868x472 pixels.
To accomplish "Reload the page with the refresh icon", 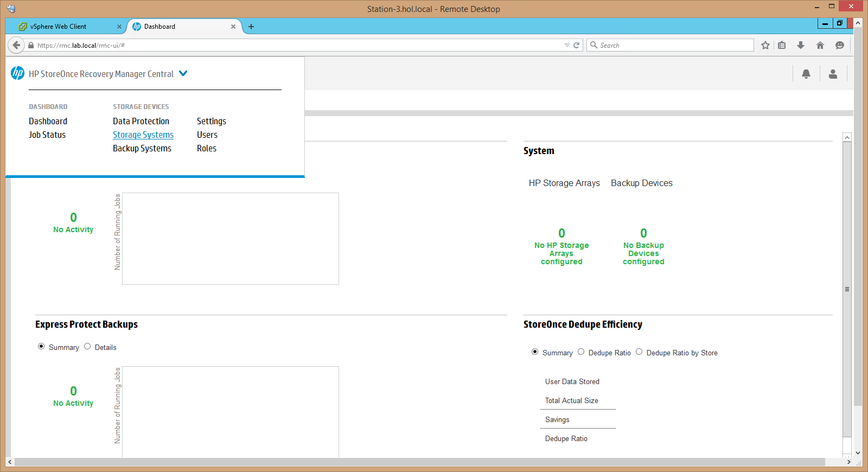I will click(x=577, y=45).
